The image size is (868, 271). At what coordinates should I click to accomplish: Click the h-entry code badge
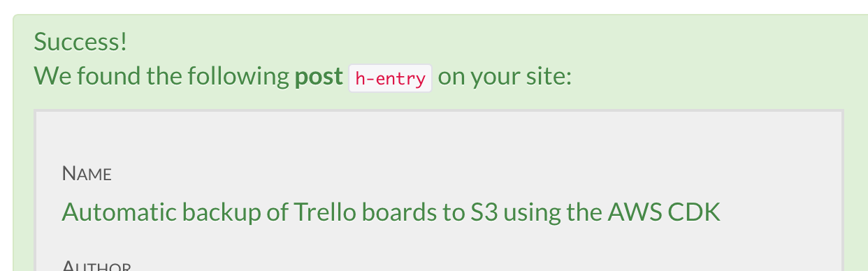point(391,78)
